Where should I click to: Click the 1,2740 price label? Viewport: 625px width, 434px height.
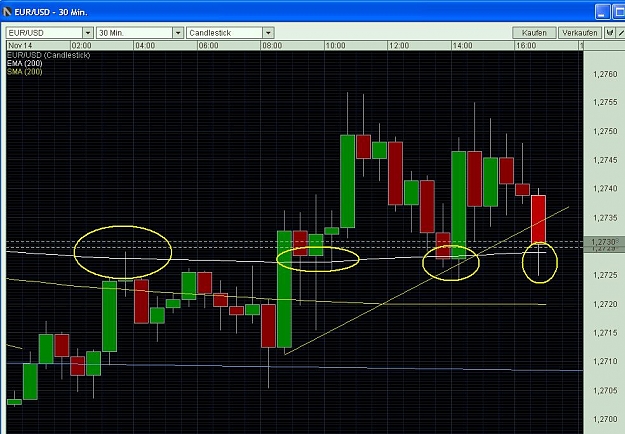pyautogui.click(x=605, y=189)
